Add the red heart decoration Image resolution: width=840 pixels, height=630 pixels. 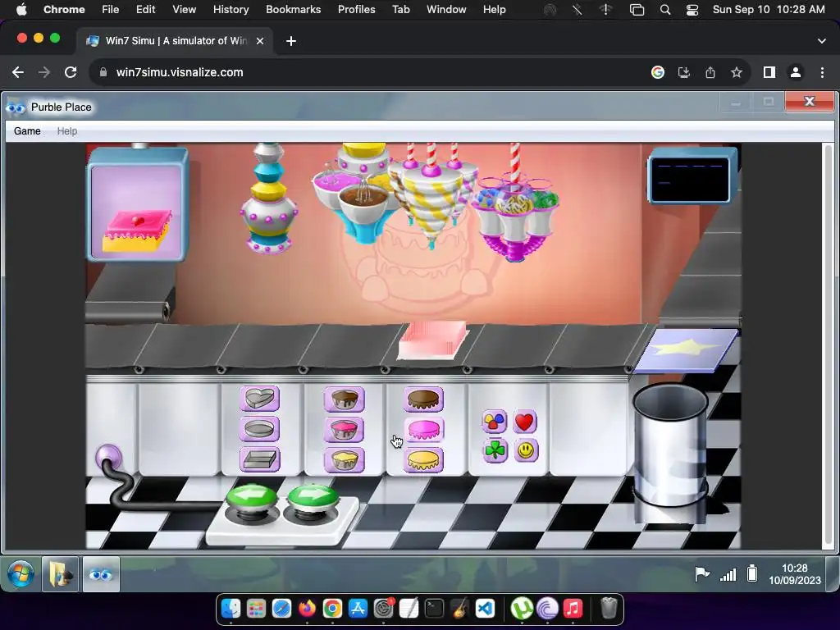coord(524,422)
